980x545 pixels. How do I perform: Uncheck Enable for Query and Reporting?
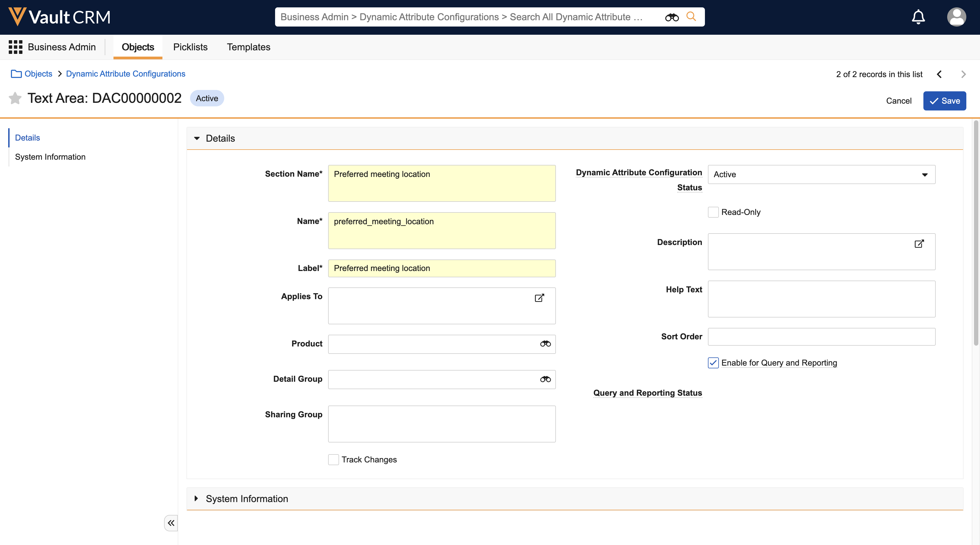pos(713,363)
